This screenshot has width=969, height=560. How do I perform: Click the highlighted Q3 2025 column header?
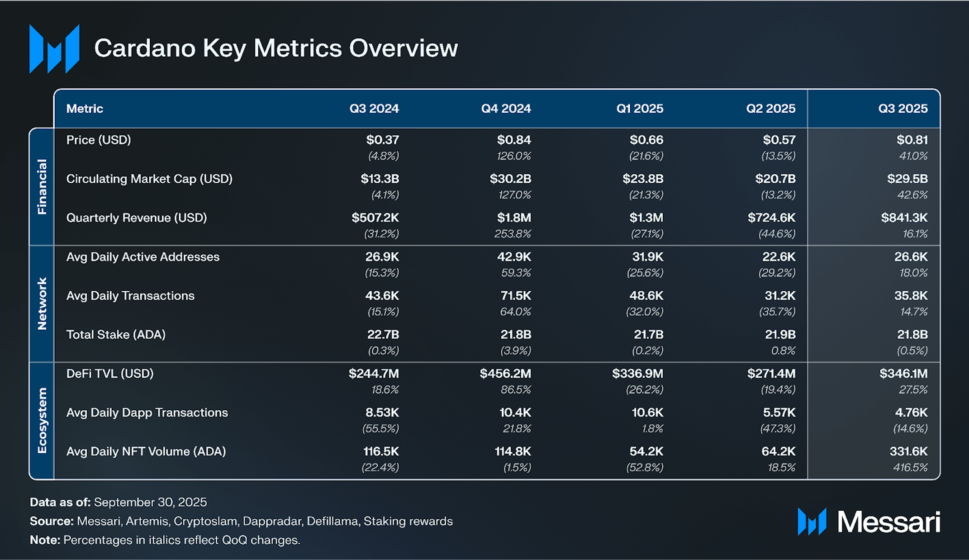point(902,109)
